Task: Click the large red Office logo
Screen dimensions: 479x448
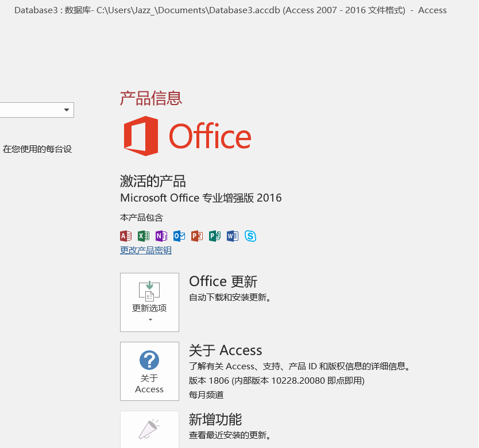Action: (187, 136)
